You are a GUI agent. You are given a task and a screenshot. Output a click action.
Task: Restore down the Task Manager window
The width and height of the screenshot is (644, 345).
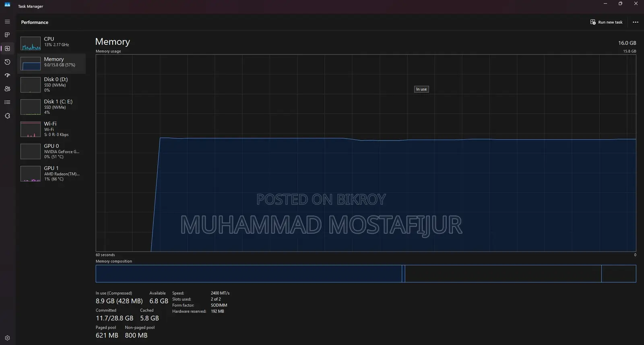point(620,4)
